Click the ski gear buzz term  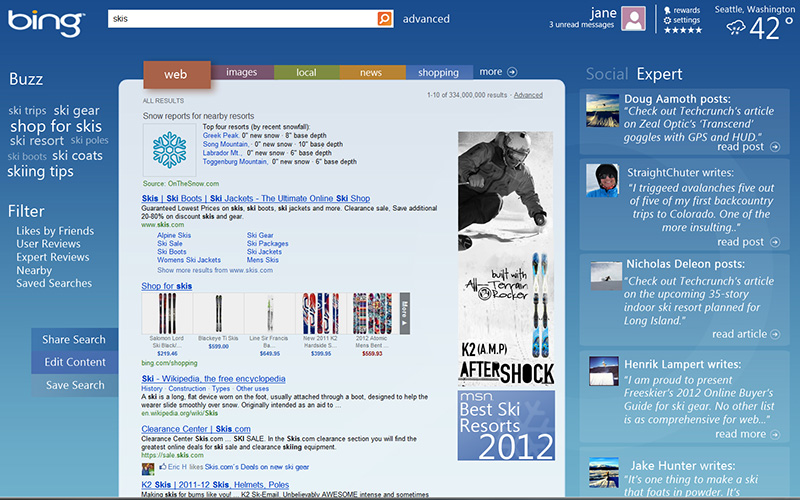tap(77, 111)
